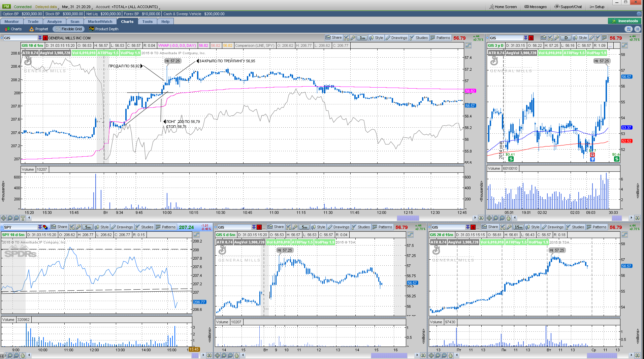644x359 pixels.
Task: Open the 1m timeframe selector on main chart
Action: pyautogui.click(x=362, y=38)
